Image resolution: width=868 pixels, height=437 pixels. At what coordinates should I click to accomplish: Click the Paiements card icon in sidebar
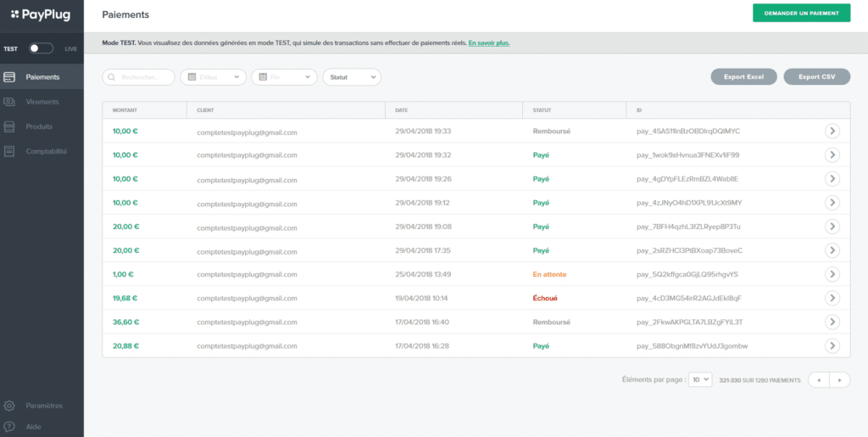click(x=9, y=77)
